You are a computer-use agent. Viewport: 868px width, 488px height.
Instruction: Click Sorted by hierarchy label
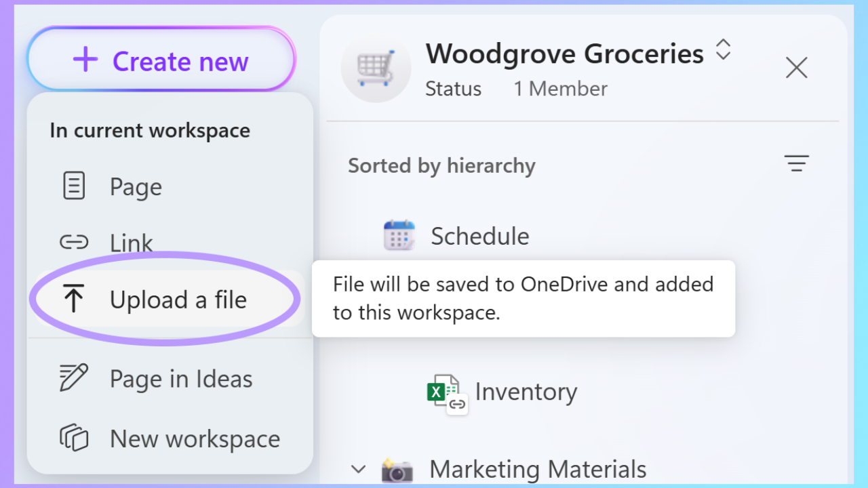(441, 165)
